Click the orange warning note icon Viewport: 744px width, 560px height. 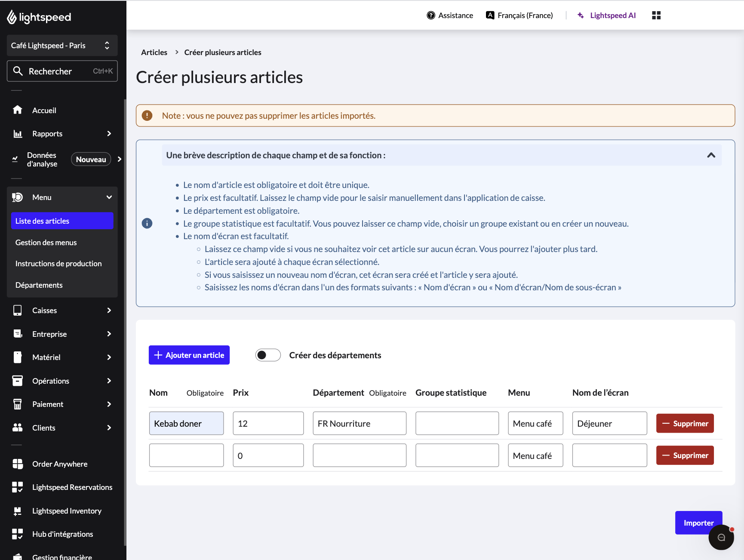[x=147, y=116]
